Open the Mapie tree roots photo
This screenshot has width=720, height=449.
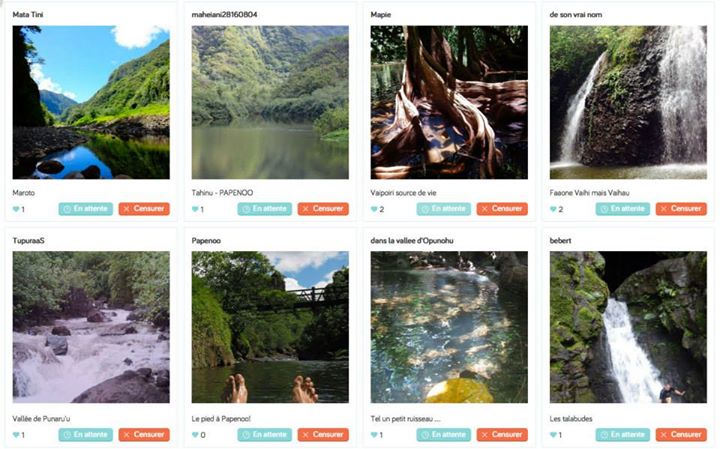[449, 102]
